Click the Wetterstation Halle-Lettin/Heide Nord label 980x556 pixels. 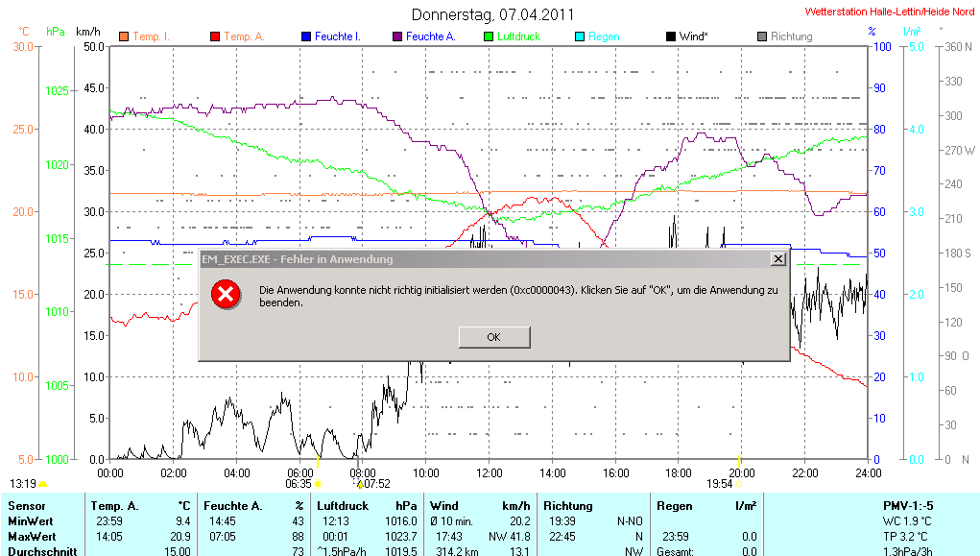(x=889, y=12)
